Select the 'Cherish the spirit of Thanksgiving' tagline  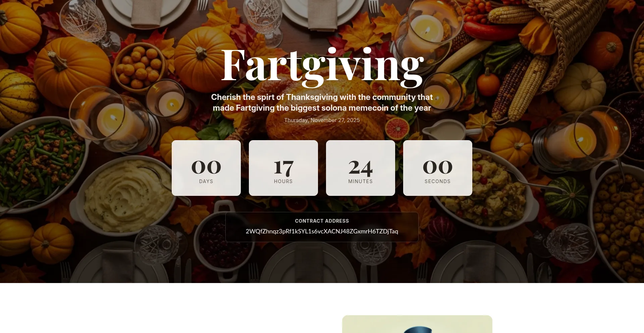click(x=322, y=102)
